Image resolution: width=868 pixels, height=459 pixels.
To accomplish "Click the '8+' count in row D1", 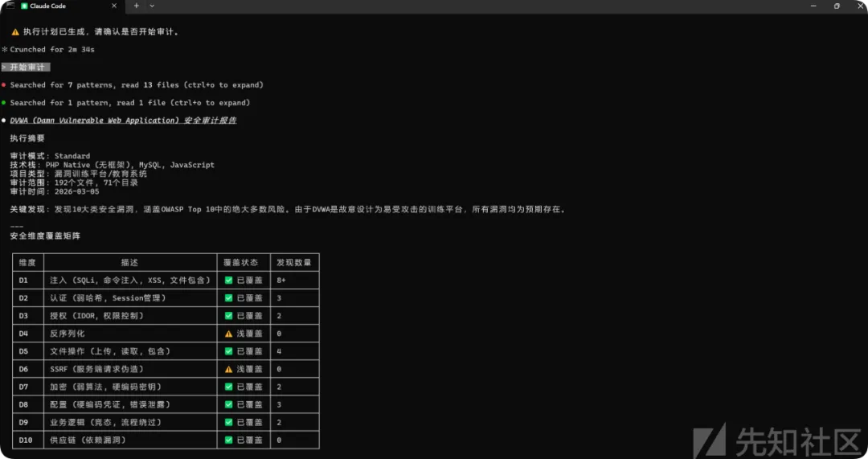I will (x=281, y=281).
